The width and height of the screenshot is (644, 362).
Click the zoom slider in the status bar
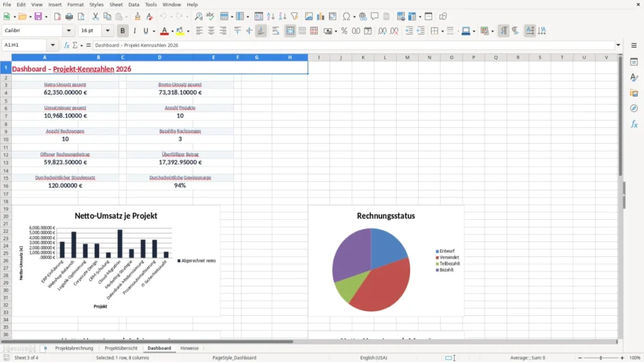coord(601,358)
